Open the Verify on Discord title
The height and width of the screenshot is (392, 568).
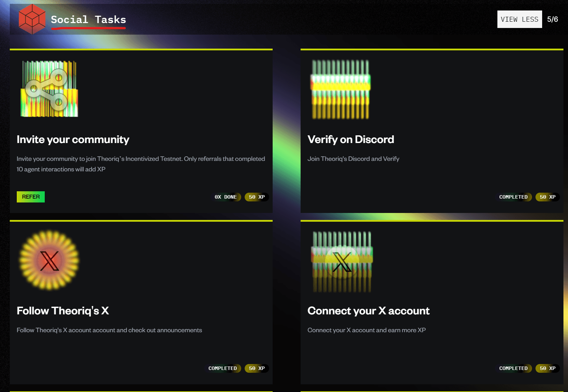(351, 140)
